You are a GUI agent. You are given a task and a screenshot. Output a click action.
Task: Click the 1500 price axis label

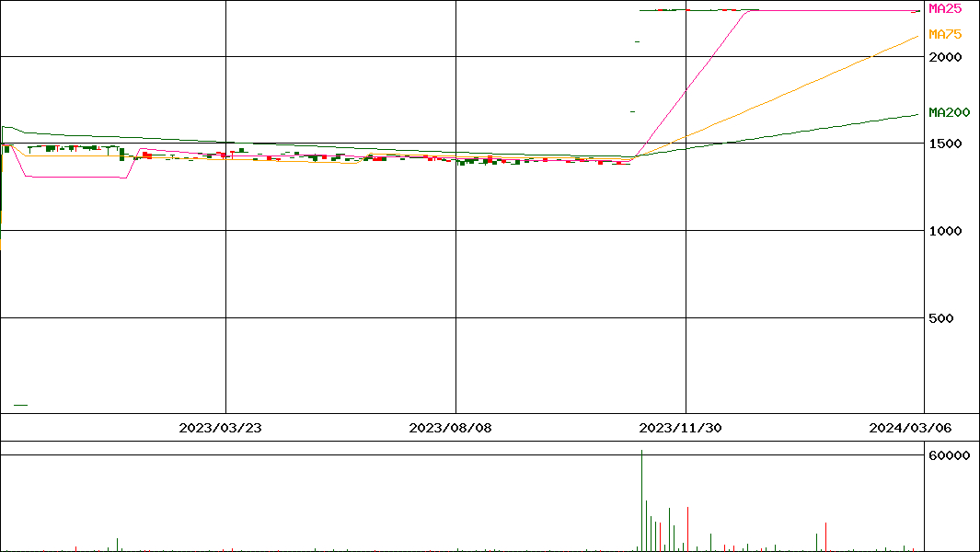(x=945, y=144)
